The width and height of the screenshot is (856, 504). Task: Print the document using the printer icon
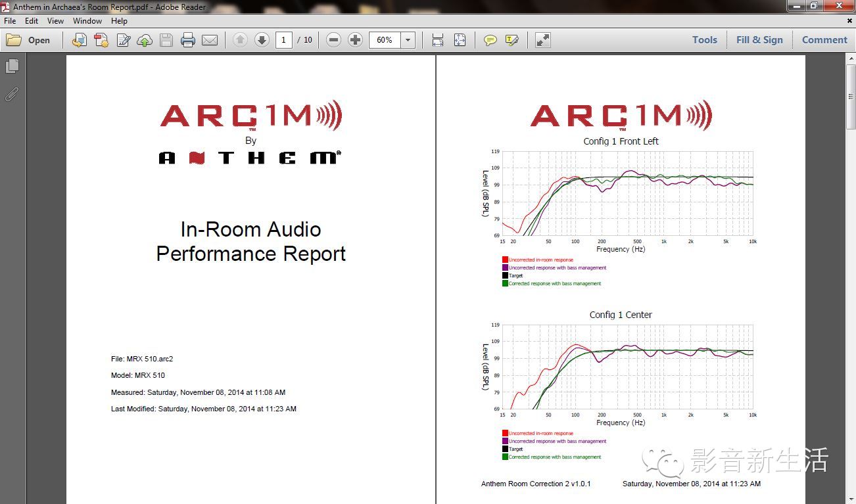coord(188,40)
